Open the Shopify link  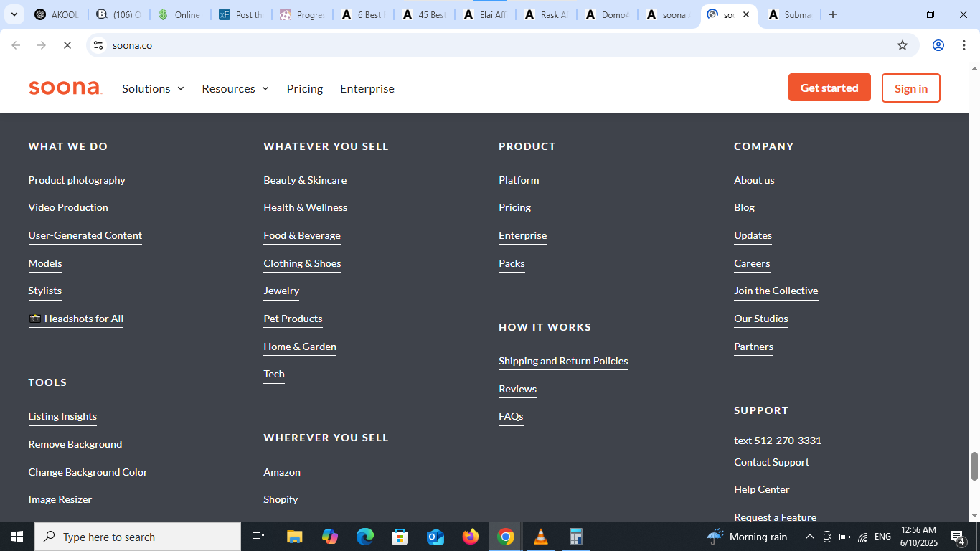281,499
